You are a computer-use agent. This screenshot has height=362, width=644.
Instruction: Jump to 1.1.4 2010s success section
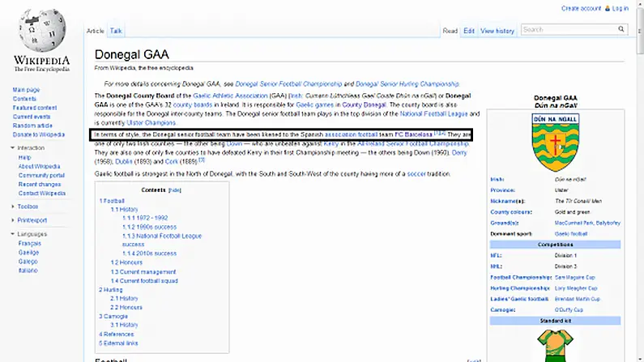pyautogui.click(x=150, y=253)
